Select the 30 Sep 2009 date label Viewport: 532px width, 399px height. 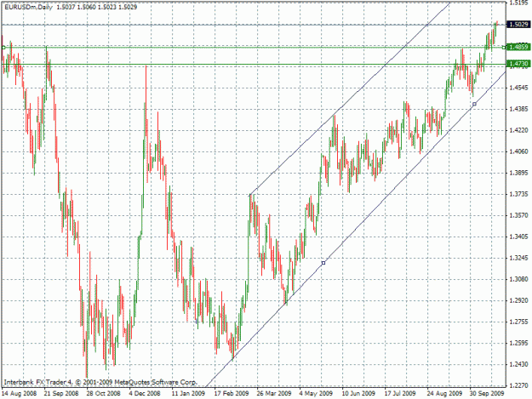coord(487,394)
